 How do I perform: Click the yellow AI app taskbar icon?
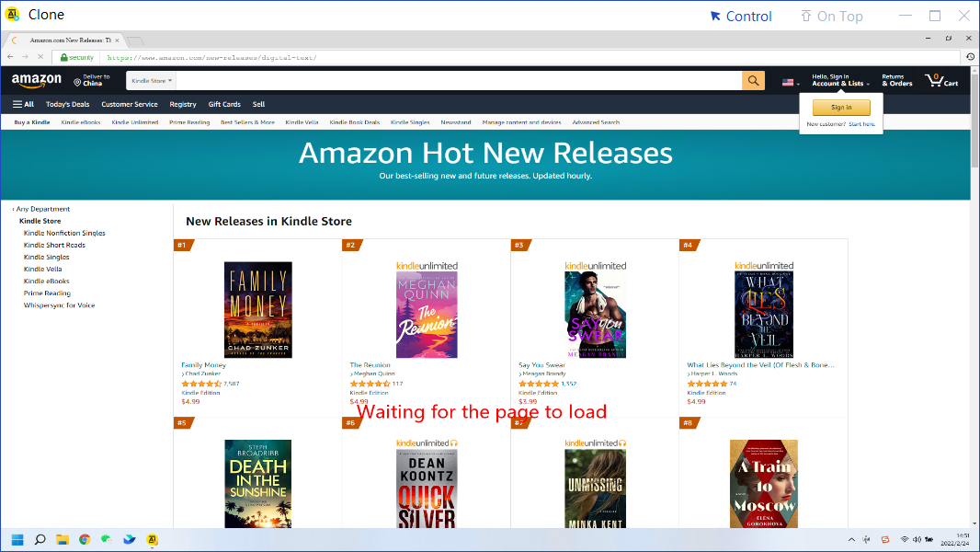[x=152, y=539]
